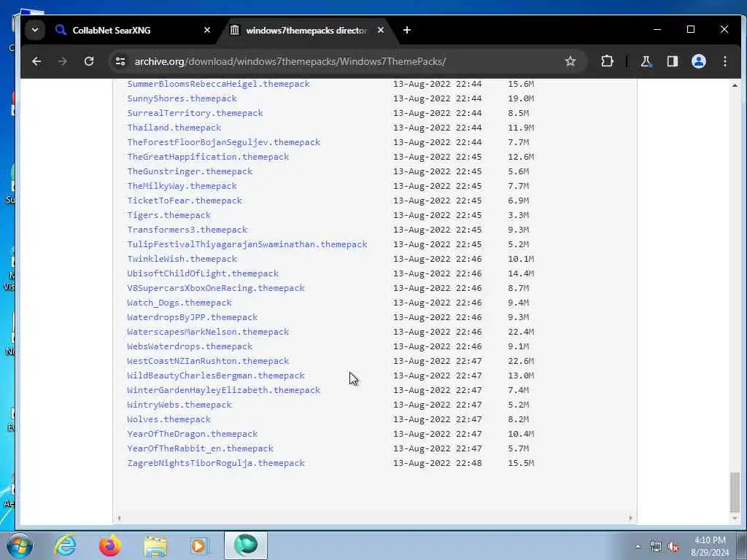This screenshot has width=747, height=560.
Task: Open the profile avatar menu
Action: 698,61
